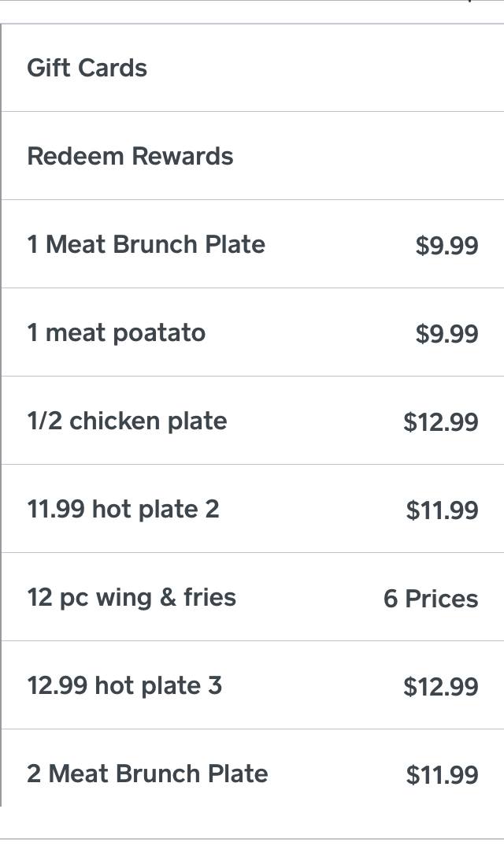The height and width of the screenshot is (846, 504).
Task: Pick the 12 pc wing & fries item
Action: click(132, 597)
